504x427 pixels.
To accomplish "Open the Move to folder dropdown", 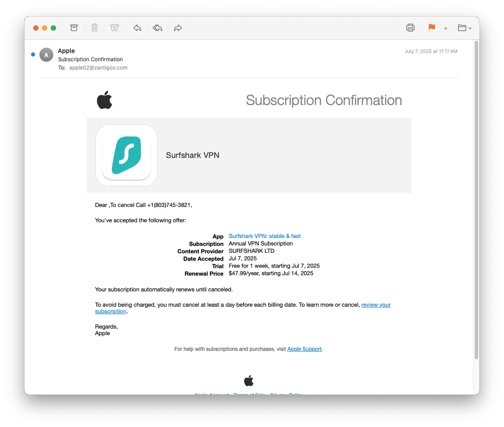I will pyautogui.click(x=465, y=28).
